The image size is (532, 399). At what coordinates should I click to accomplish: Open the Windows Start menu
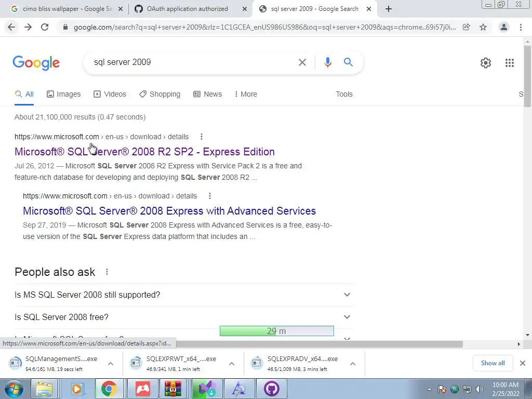14,389
